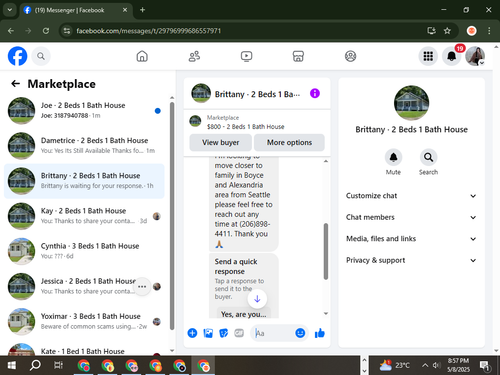Open more actions plus icon in composer

pos(192,333)
